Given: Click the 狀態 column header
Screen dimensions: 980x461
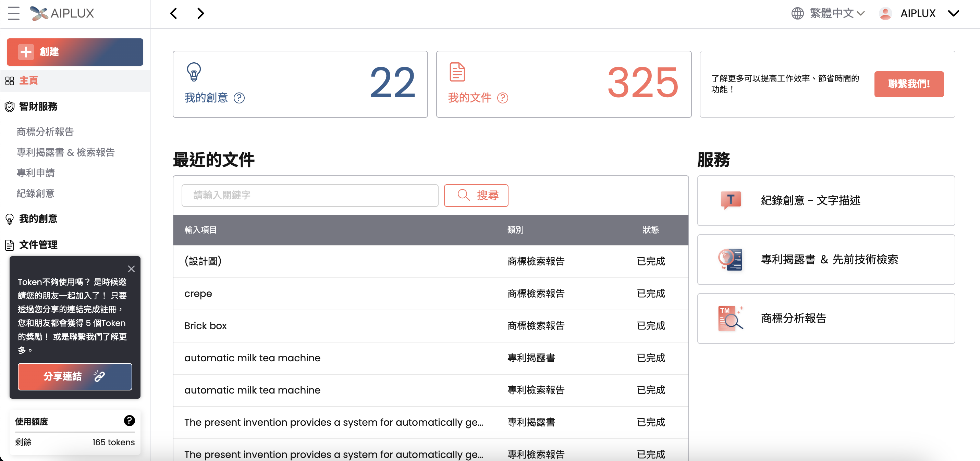Looking at the screenshot, I should [651, 230].
